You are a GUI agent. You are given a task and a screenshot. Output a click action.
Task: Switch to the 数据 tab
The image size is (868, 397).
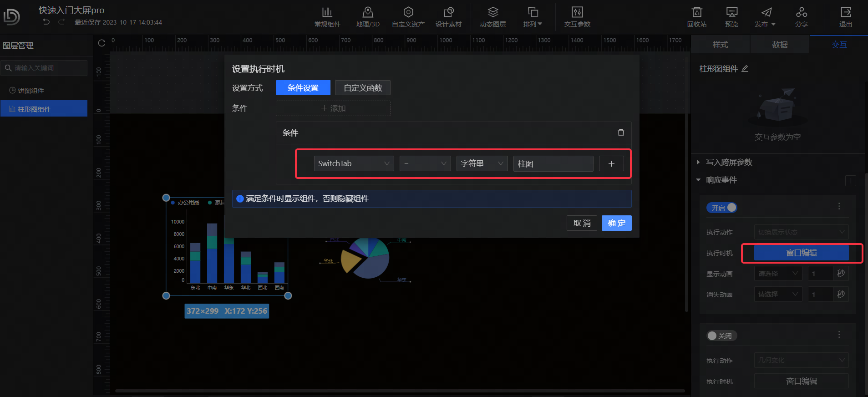779,45
